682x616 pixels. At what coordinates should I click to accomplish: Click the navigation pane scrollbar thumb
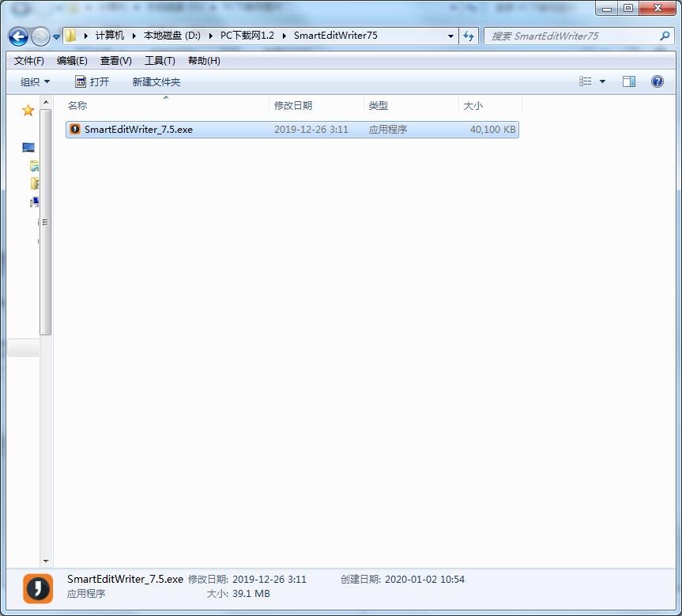(x=46, y=222)
